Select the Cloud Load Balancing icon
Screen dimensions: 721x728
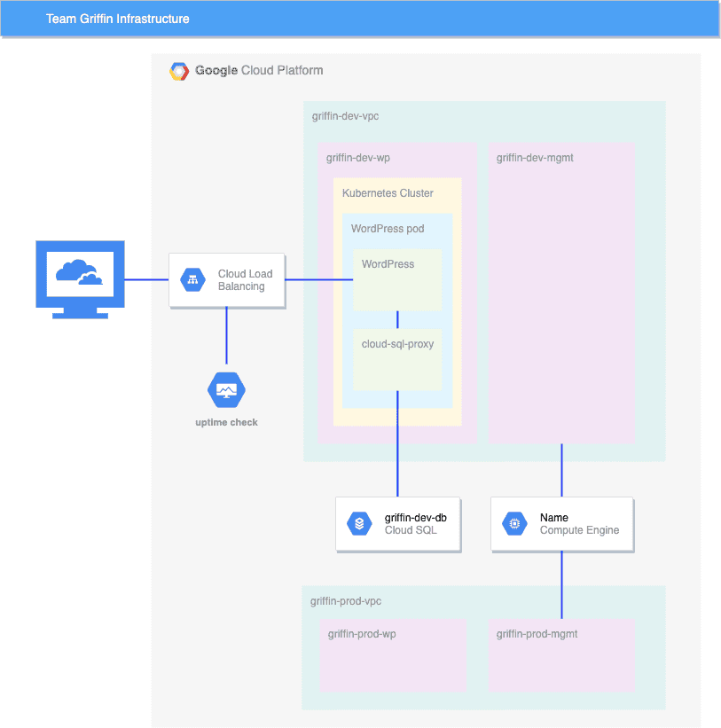pyautogui.click(x=192, y=279)
